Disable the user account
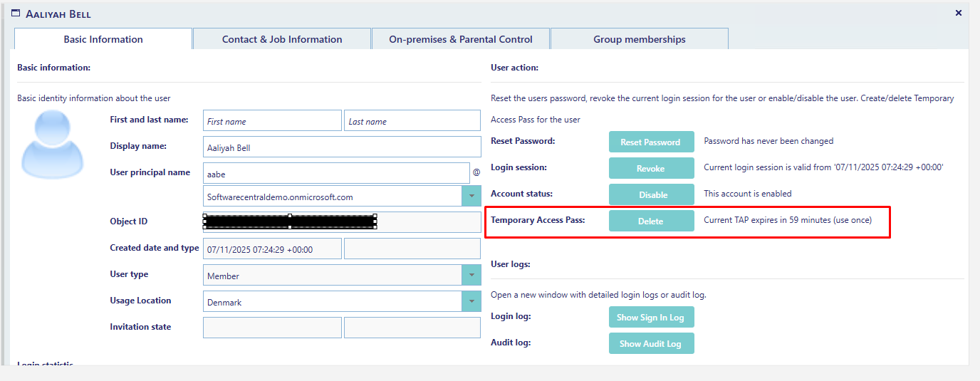Image resolution: width=980 pixels, height=381 pixels. point(650,194)
